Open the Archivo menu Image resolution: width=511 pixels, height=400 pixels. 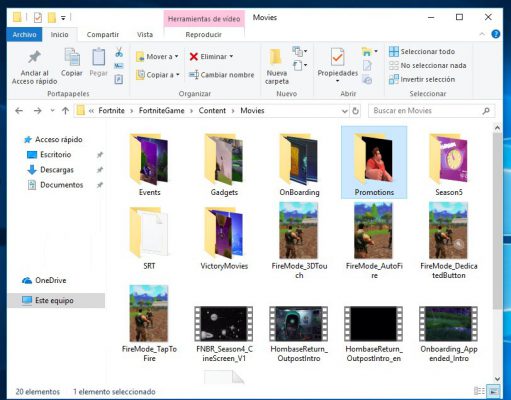(24, 35)
